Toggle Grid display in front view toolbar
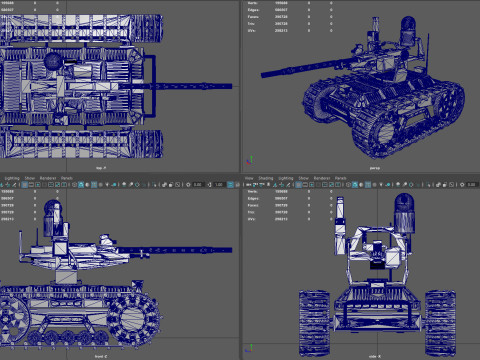 pyautogui.click(x=25, y=185)
